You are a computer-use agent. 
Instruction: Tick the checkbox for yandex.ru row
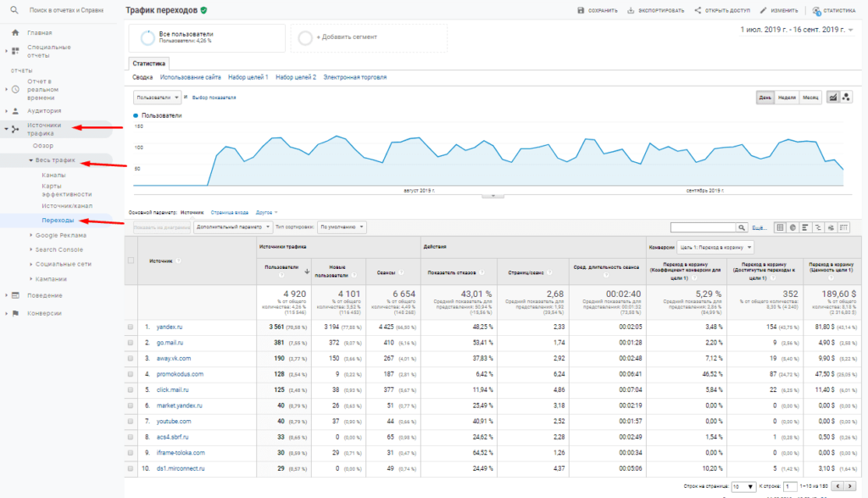pyautogui.click(x=131, y=327)
